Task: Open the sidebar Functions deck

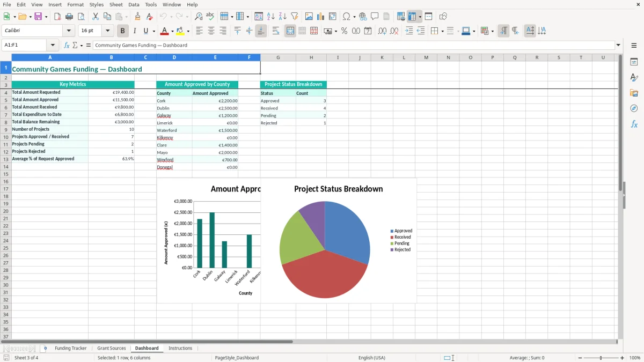Action: (634, 124)
